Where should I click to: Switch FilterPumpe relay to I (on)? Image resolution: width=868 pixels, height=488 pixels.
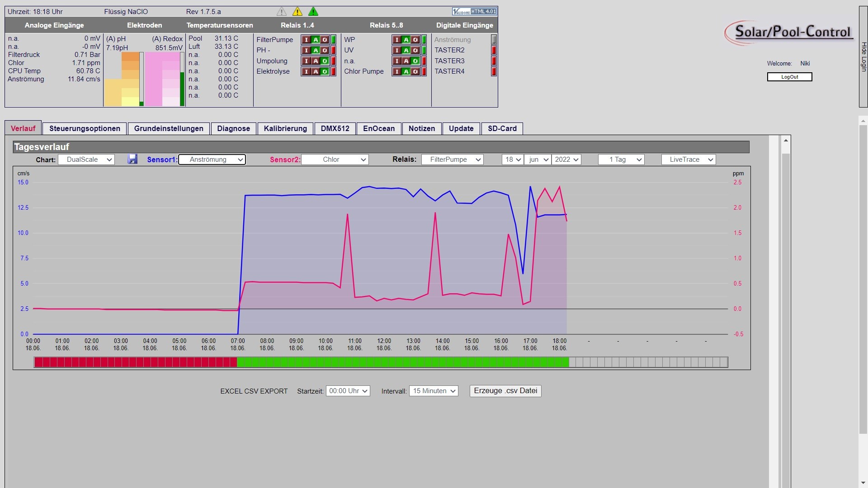coord(307,40)
